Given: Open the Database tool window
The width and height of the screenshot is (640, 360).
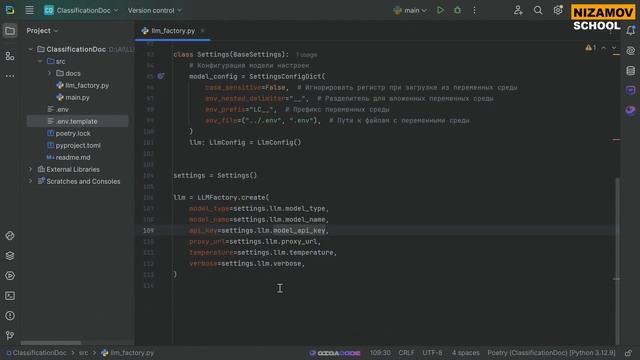Looking at the screenshot, I should click(631, 71).
